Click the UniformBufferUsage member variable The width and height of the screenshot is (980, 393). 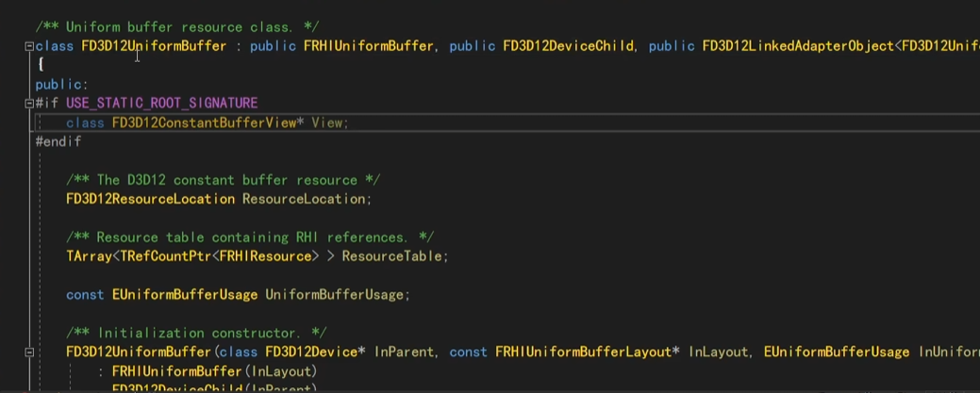(x=334, y=294)
